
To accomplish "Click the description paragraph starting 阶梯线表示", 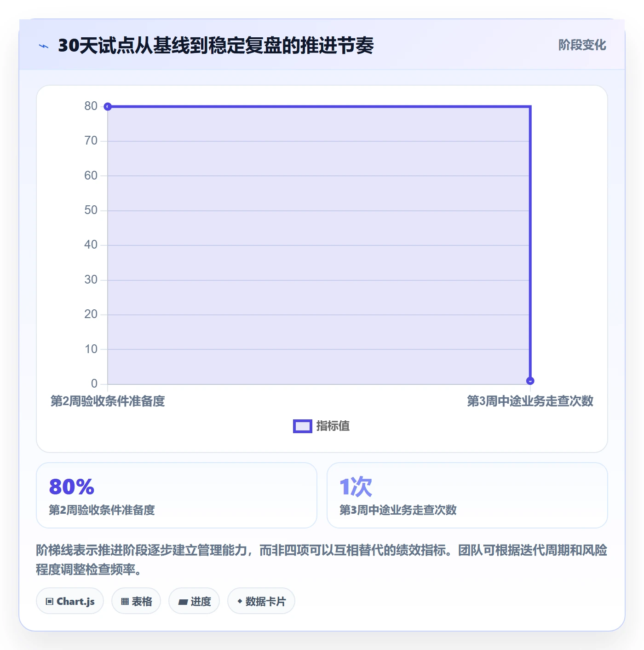I will tap(322, 560).
